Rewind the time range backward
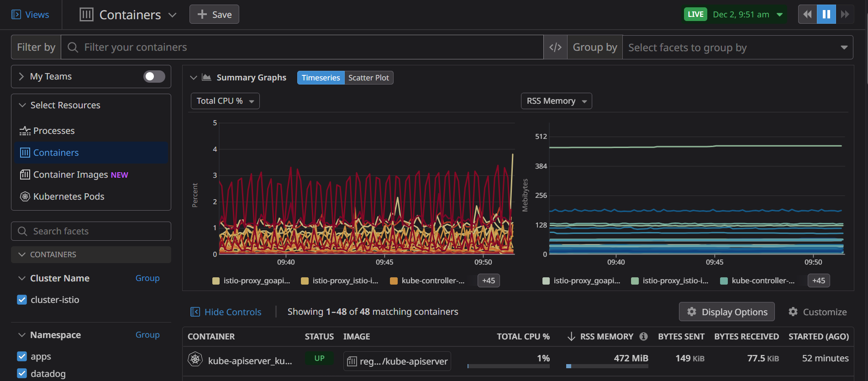 (x=807, y=14)
